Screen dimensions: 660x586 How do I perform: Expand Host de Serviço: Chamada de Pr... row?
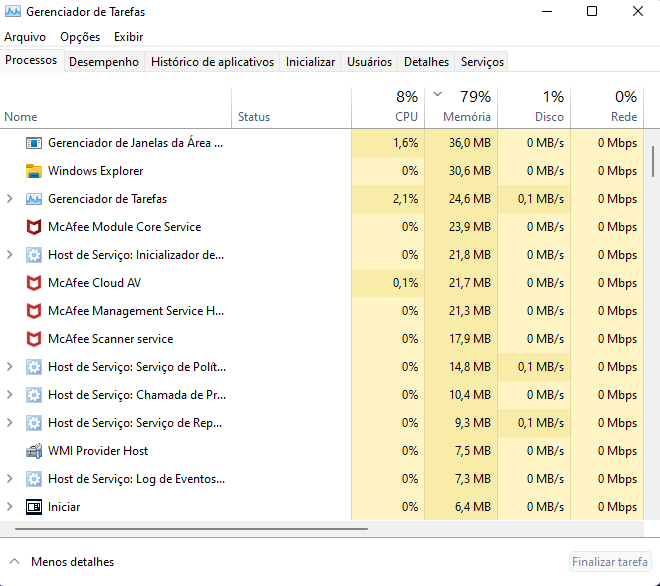(10, 395)
